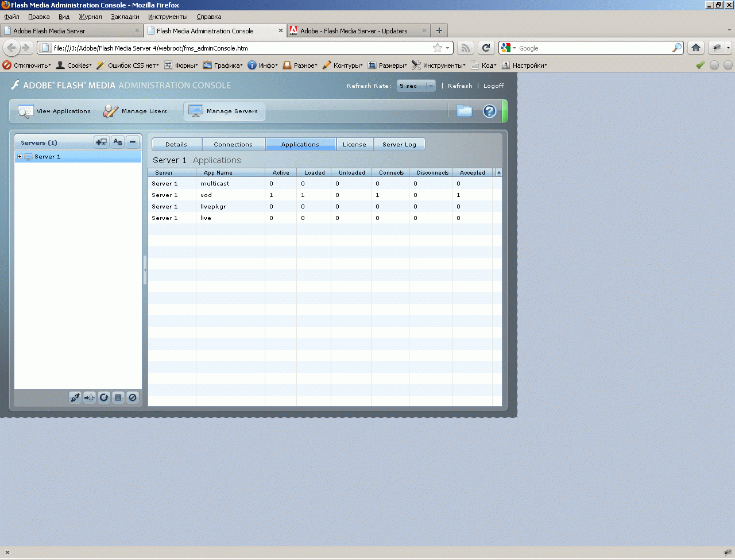Image resolution: width=735 pixels, height=560 pixels.
Task: Click the Logoff link
Action: (493, 86)
